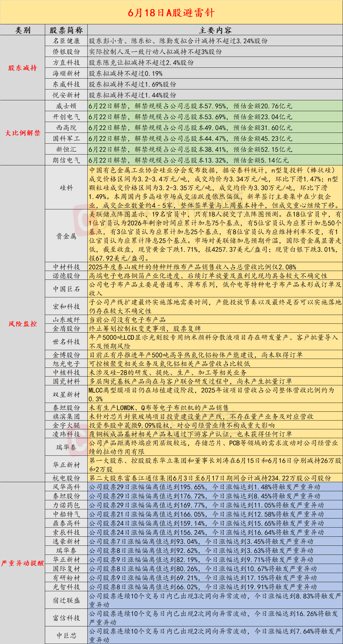The height and width of the screenshot is (644, 343).
Task: Click the 国科军工 stock cell
Action: click(66, 138)
